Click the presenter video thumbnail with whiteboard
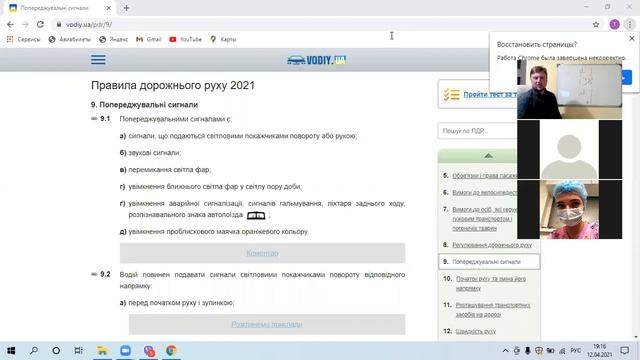Image resolution: width=640 pixels, height=360 pixels. [x=569, y=89]
